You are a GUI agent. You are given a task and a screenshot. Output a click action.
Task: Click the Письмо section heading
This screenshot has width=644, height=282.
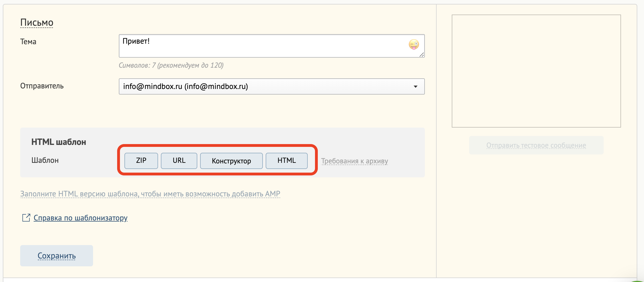pyautogui.click(x=37, y=22)
